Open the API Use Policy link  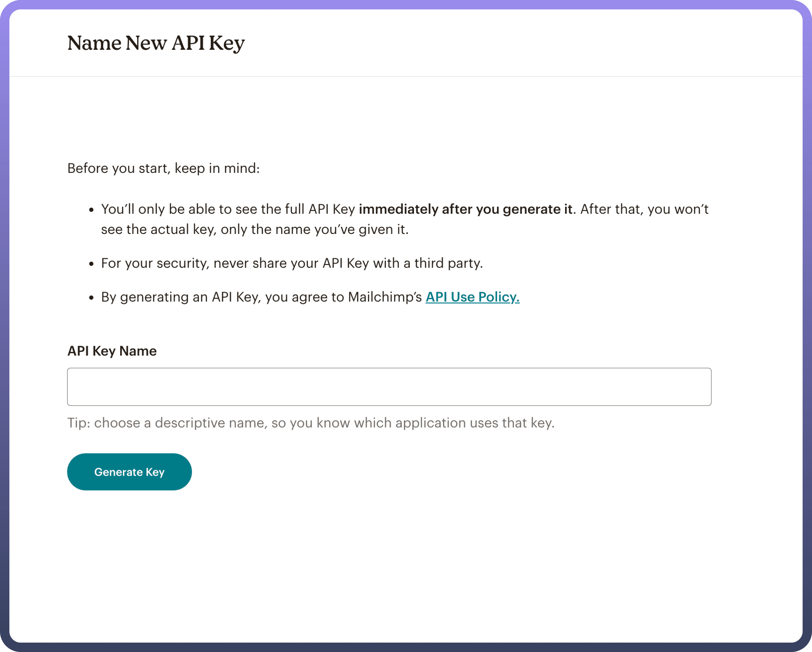472,297
